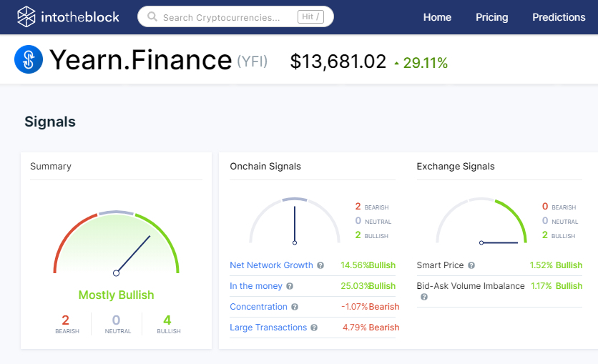Click the 1.17% Bullish value
The height and width of the screenshot is (364, 598).
[x=557, y=286]
